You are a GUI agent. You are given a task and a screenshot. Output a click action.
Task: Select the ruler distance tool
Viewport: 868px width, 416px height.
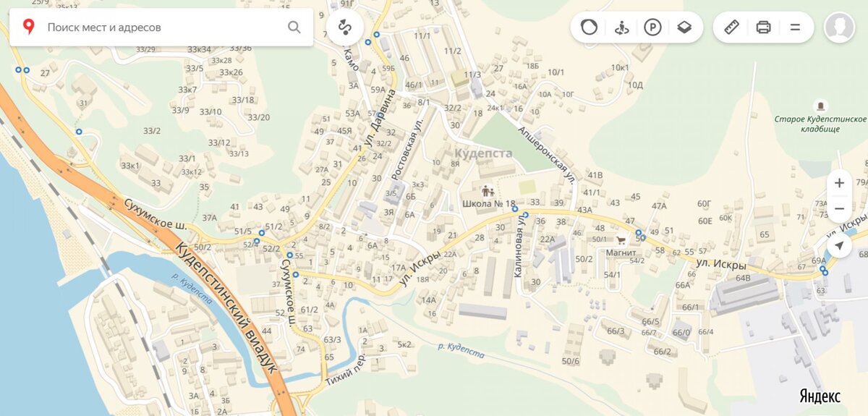(731, 27)
